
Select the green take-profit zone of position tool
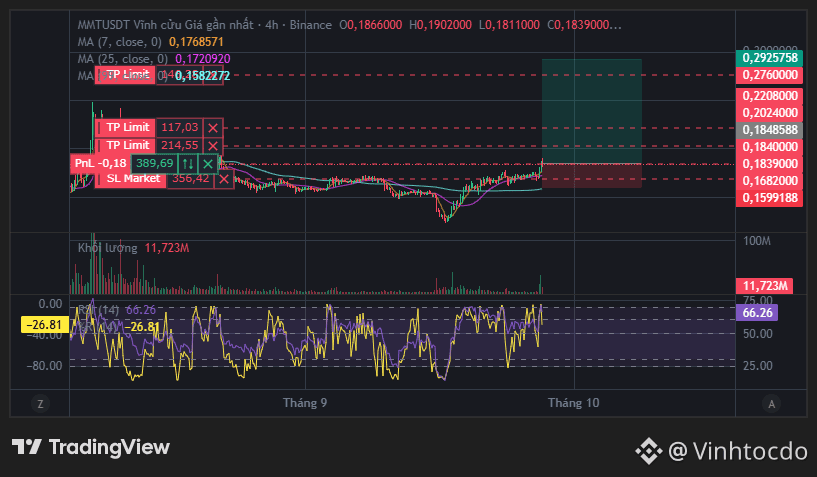tap(592, 111)
